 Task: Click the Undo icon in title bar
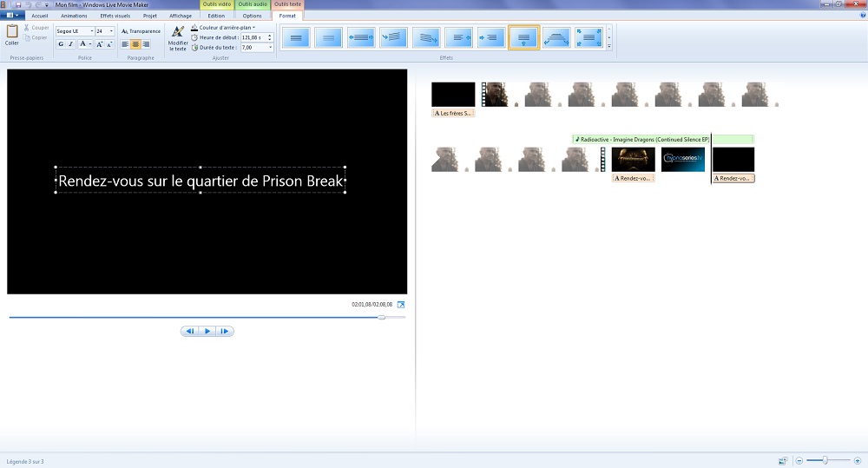pos(29,4)
